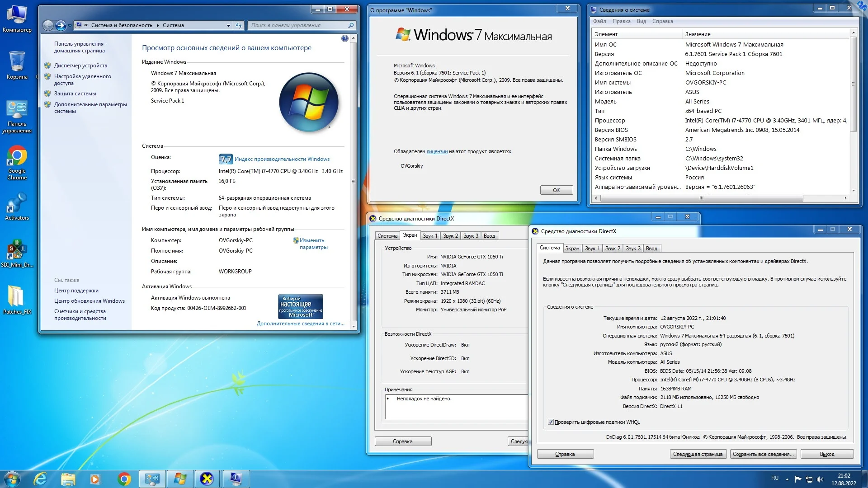Image resolution: width=868 pixels, height=488 pixels.
Task: Open the Patches_FIX folder icon
Action: click(x=17, y=297)
